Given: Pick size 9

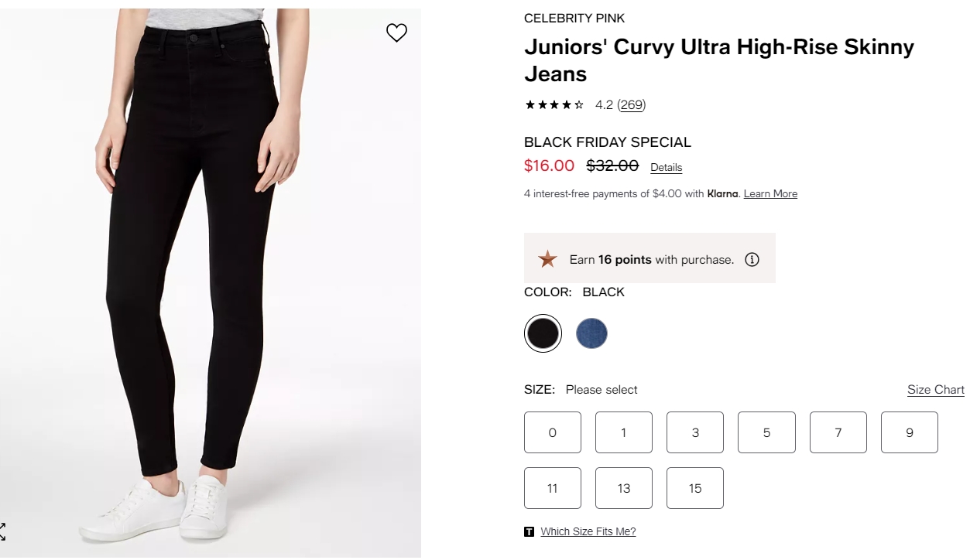Looking at the screenshot, I should [910, 432].
